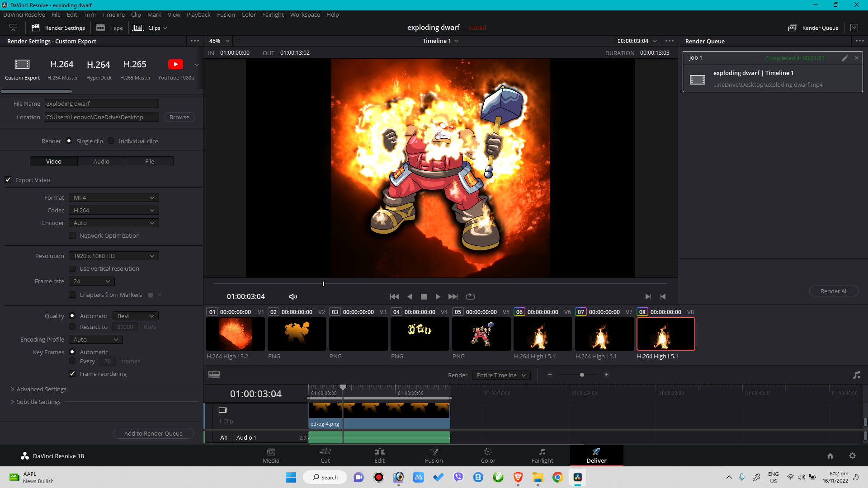Viewport: 868px width, 488px height.
Task: Open the Fusion page
Action: (434, 455)
